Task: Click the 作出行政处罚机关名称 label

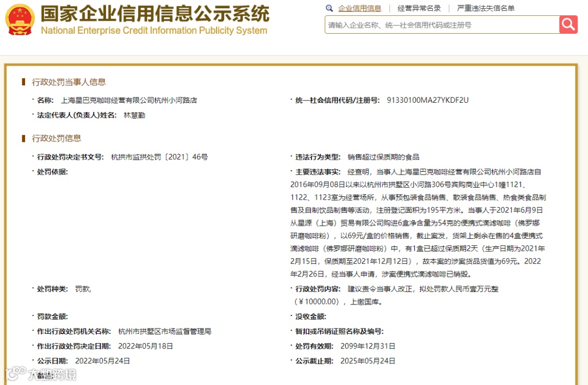Action: tap(74, 331)
